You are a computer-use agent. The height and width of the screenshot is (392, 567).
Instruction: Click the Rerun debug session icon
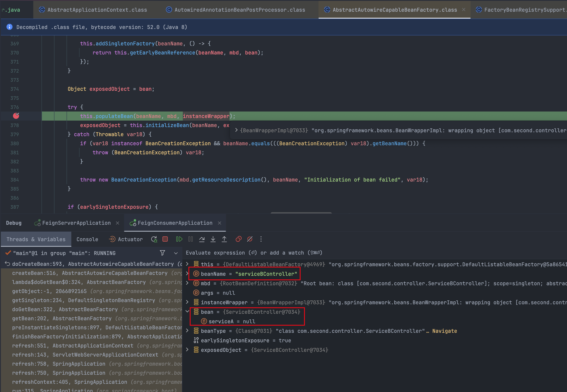coord(154,239)
